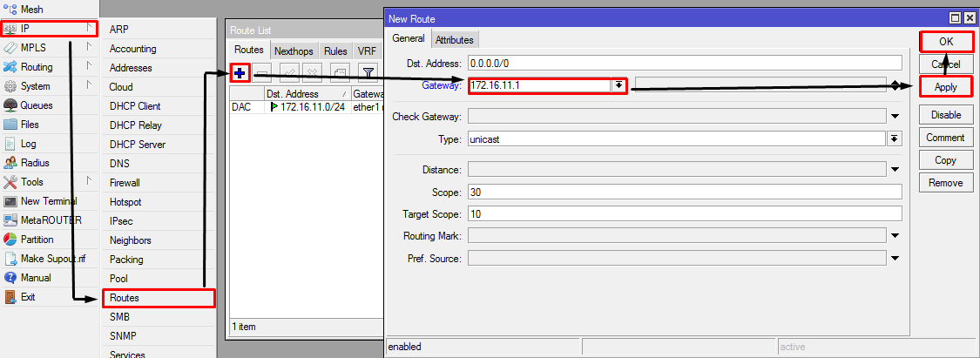Click OK in the New Route dialog
Screen dimensions: 980x358
(x=946, y=41)
